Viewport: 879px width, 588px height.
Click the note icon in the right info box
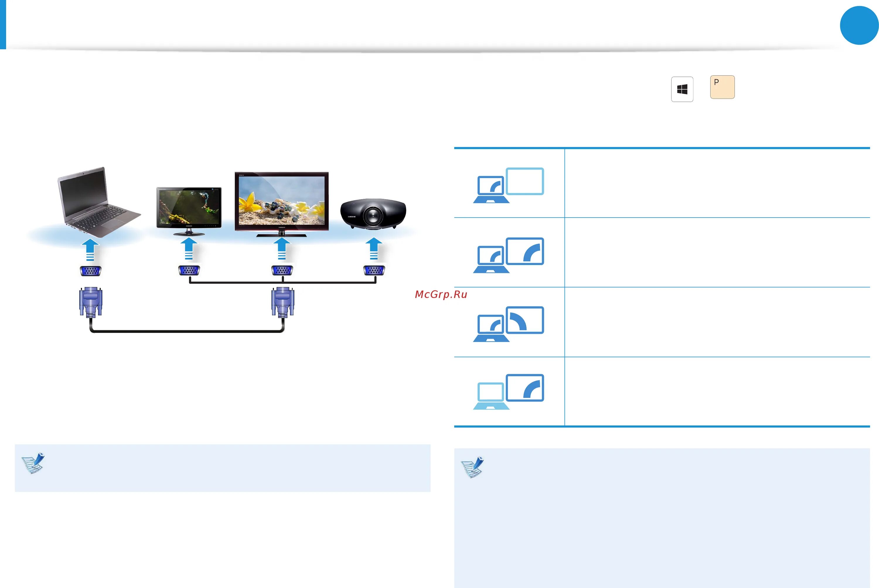click(x=472, y=467)
